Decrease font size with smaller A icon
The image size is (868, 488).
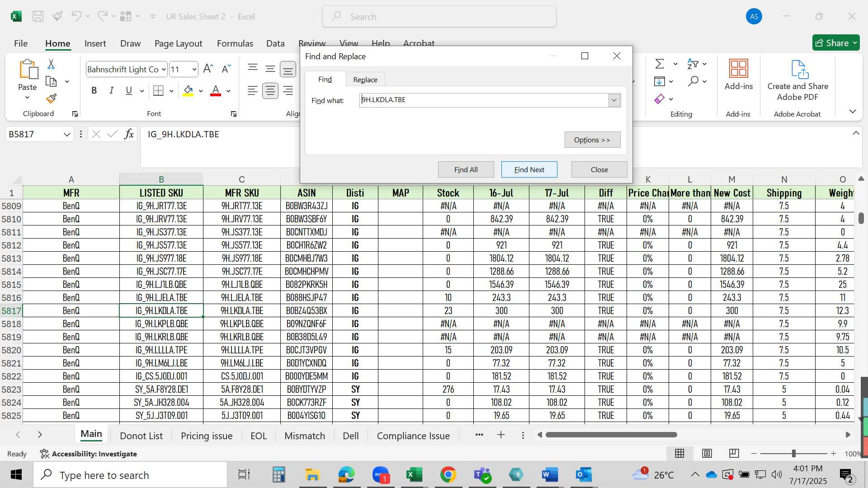[x=226, y=69]
